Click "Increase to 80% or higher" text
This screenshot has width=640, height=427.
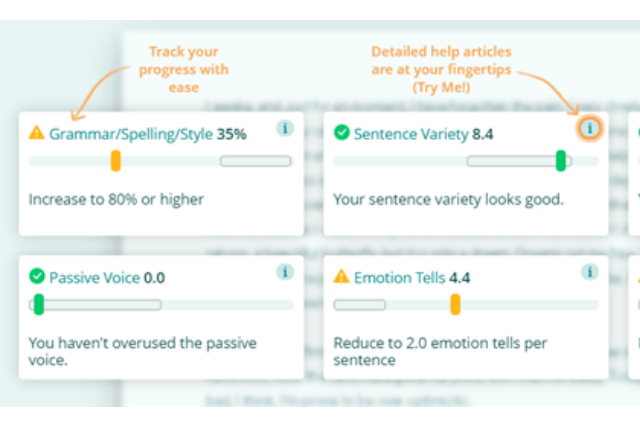(116, 200)
